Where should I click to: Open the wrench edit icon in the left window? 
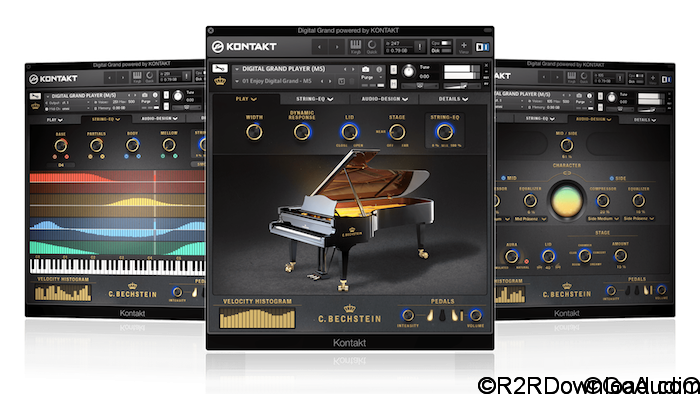(35, 96)
